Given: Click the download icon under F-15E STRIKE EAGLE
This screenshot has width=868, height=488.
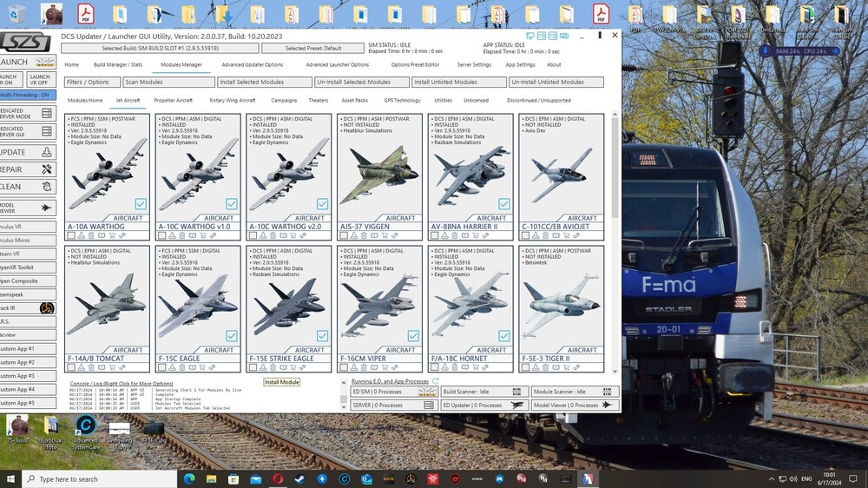Looking at the screenshot, I should 263,367.
